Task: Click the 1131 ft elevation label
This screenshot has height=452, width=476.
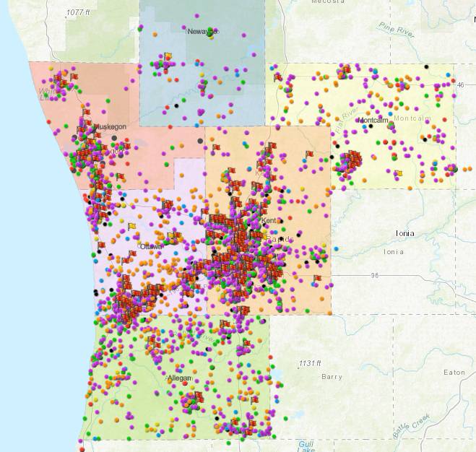Action: pyautogui.click(x=314, y=362)
